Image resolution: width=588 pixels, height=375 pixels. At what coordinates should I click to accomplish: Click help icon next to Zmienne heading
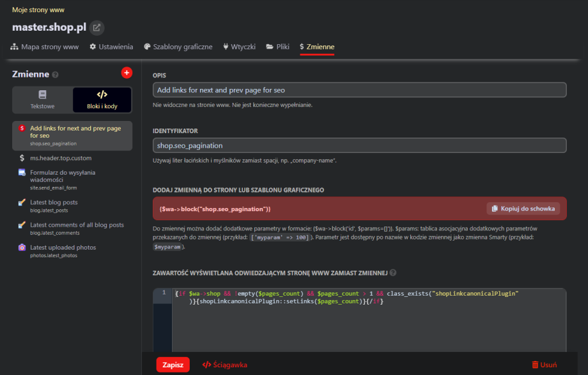tap(56, 75)
